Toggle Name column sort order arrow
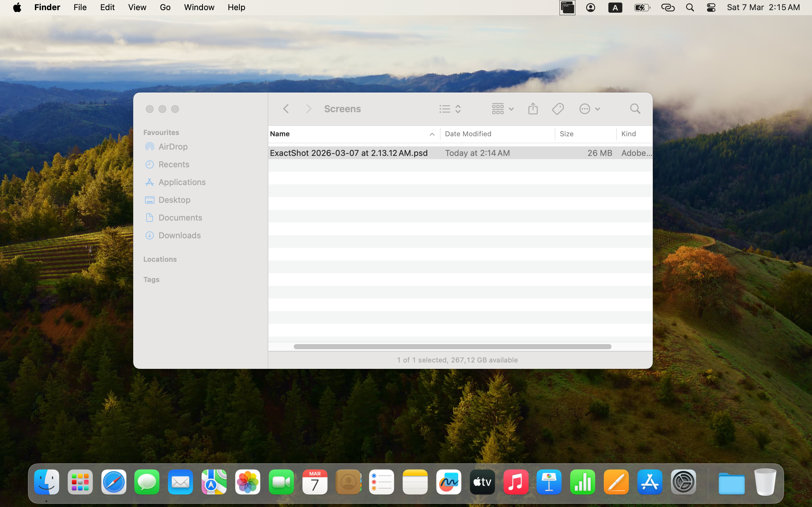 click(x=432, y=134)
